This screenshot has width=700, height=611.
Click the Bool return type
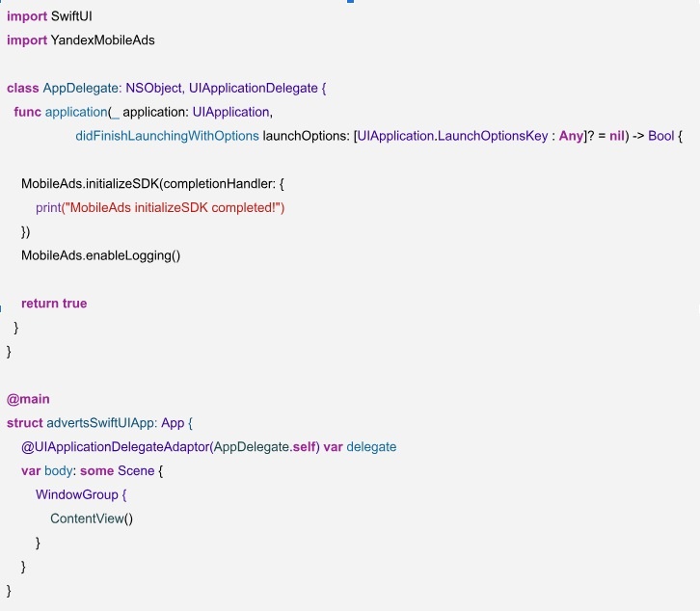pyautogui.click(x=661, y=136)
